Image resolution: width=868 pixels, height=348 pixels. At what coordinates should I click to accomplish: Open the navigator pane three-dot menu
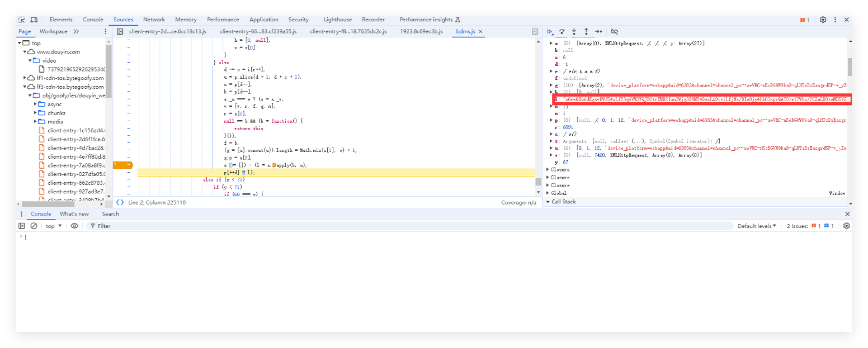click(105, 32)
